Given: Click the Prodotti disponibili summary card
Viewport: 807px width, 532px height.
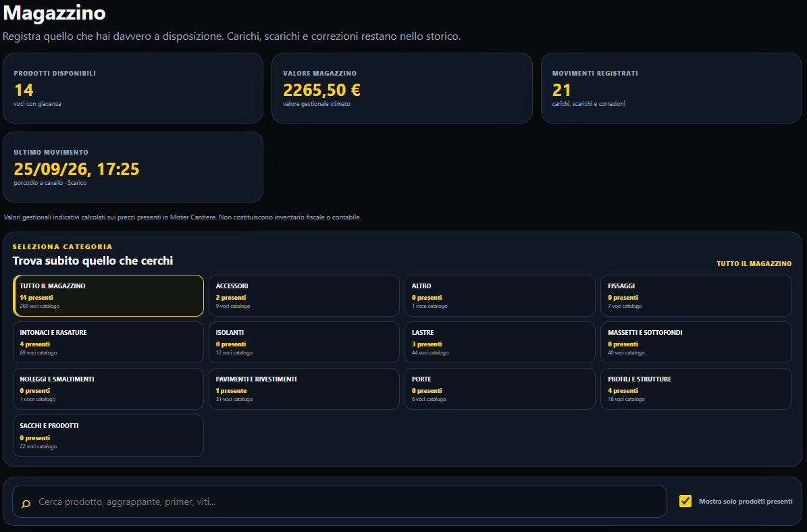Looking at the screenshot, I should (133, 88).
